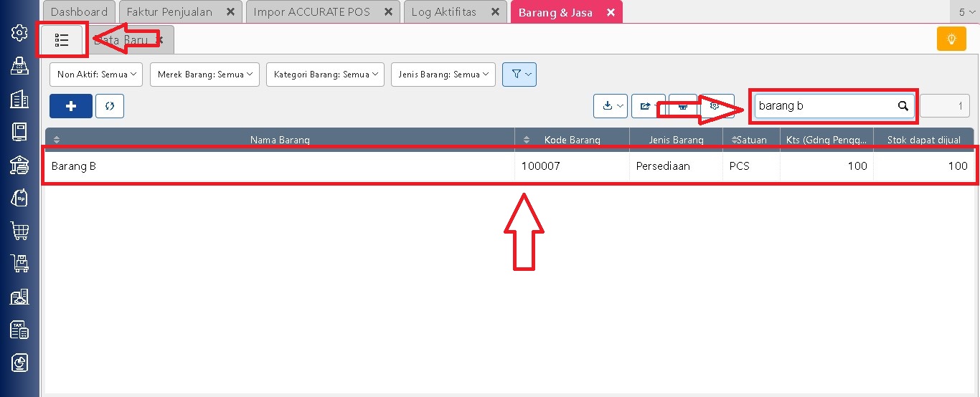Click the refresh list button

[x=110, y=106]
